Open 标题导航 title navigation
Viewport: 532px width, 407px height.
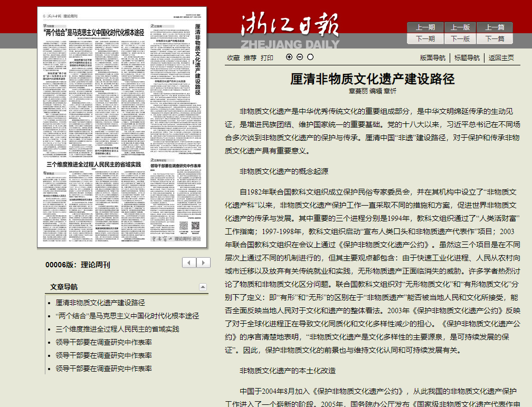(467, 58)
